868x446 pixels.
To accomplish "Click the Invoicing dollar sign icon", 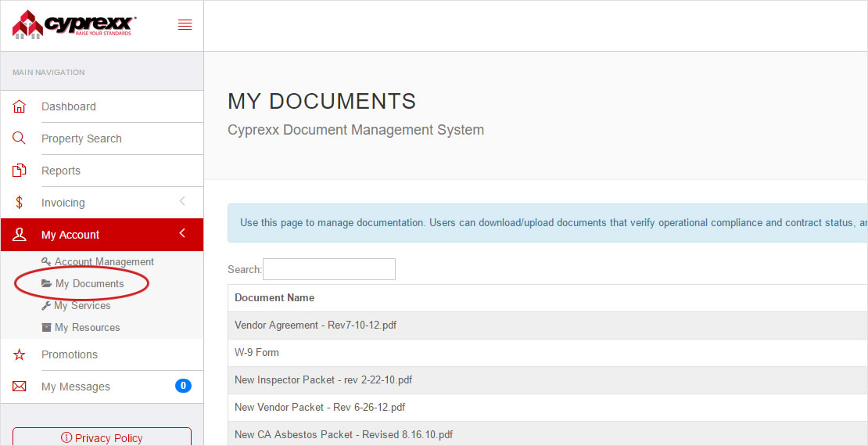I will tap(20, 203).
